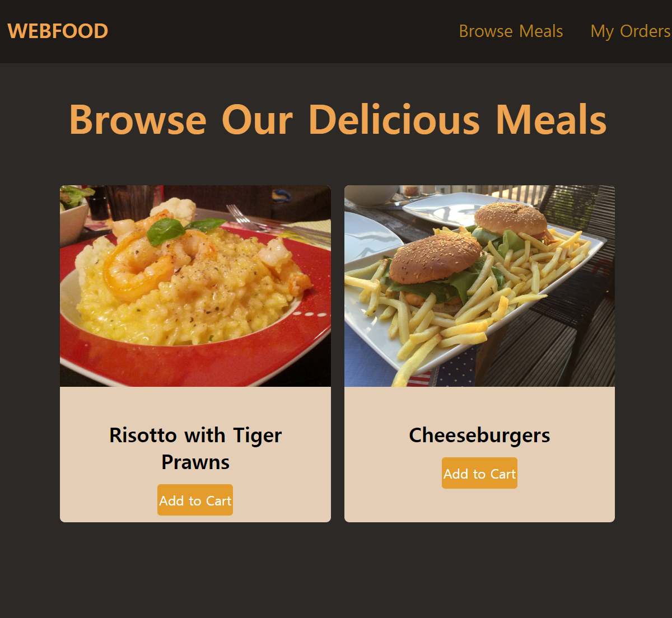Click the WEBFOOD logo

[x=58, y=31]
